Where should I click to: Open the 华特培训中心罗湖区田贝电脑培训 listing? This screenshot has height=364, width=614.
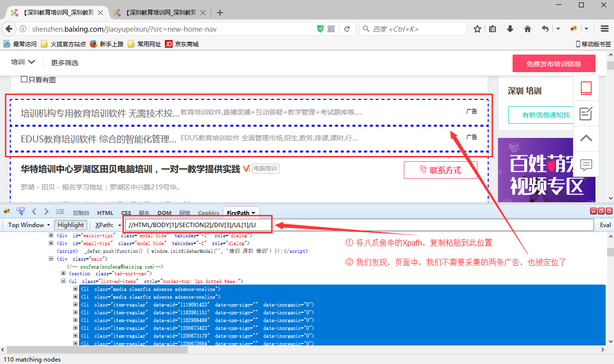point(131,169)
